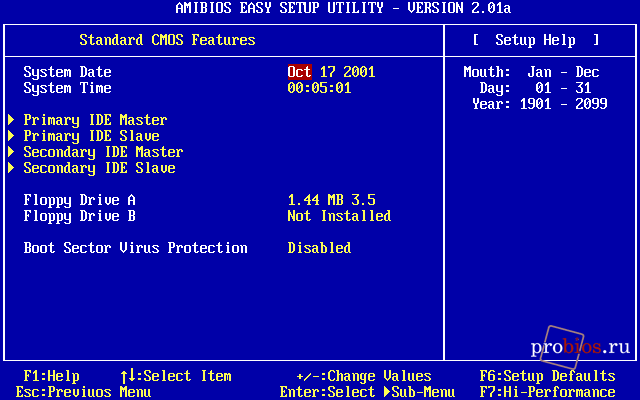Select the Floppy Drive A label
This screenshot has height=400, width=640.
pyautogui.click(x=79, y=201)
